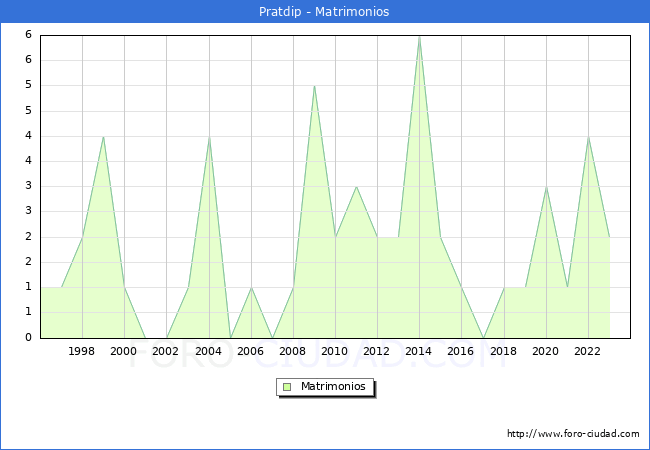Click the 2022 x-axis label
The width and height of the screenshot is (650, 450).
[x=587, y=351]
